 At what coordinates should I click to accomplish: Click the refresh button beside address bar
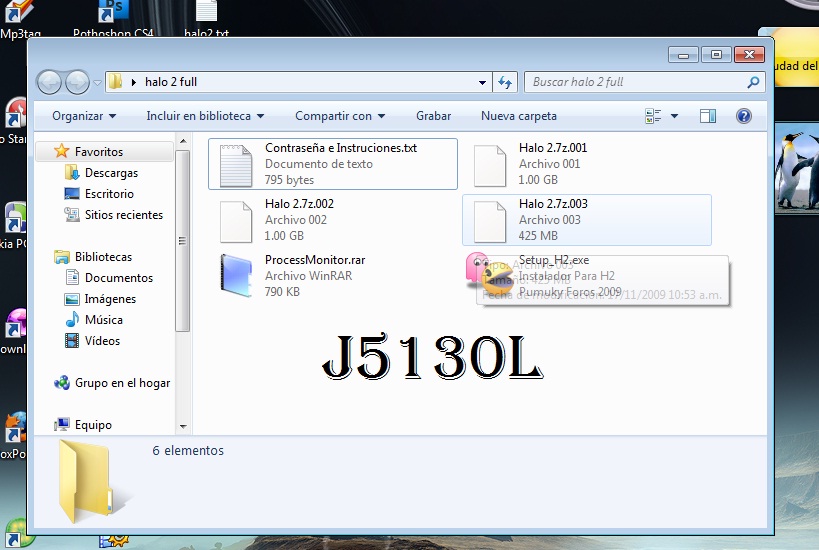click(505, 82)
